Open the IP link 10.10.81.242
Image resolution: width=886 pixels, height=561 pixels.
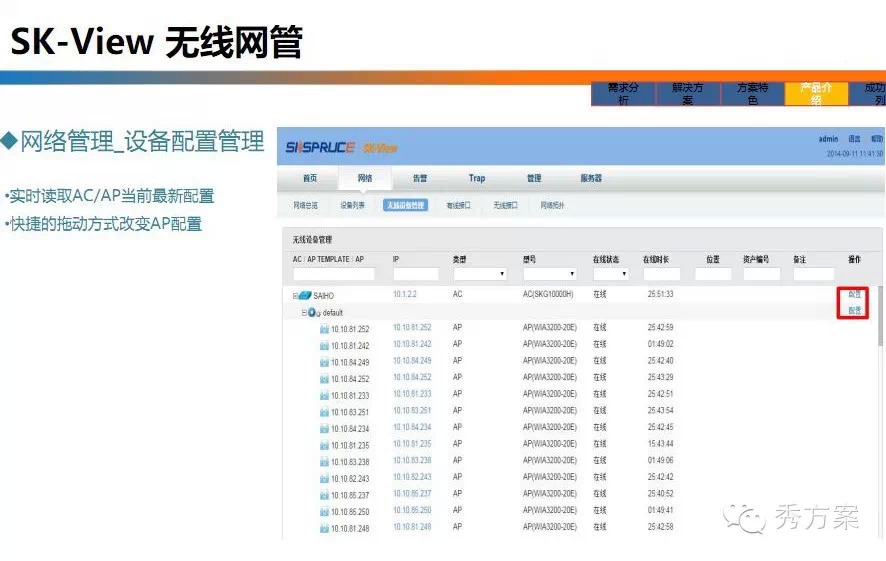pos(412,345)
